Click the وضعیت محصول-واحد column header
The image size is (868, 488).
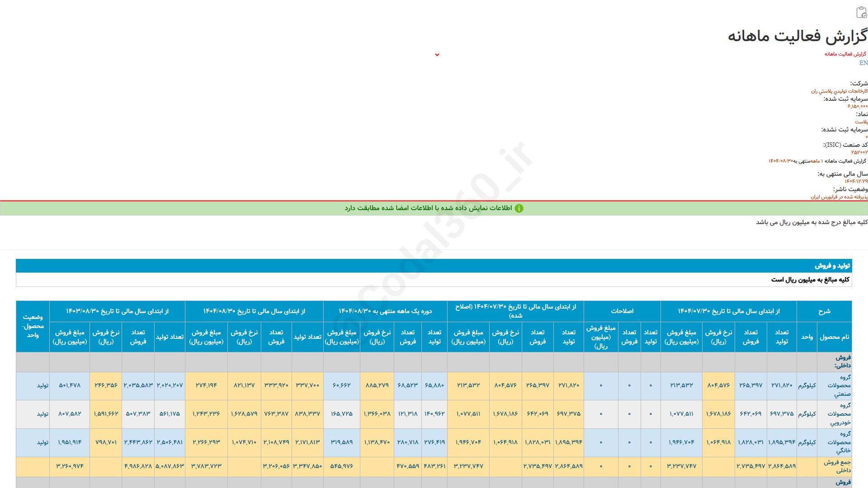(33, 326)
